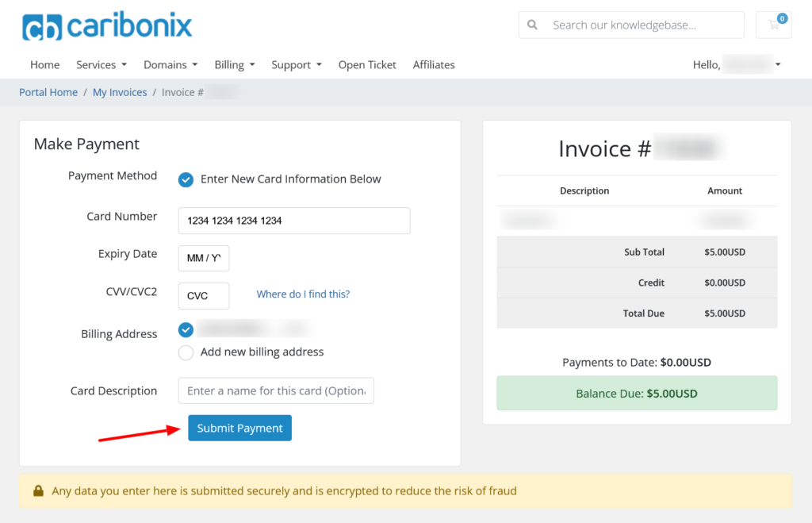812x523 pixels.
Task: Click the search magnifier icon
Action: point(532,25)
